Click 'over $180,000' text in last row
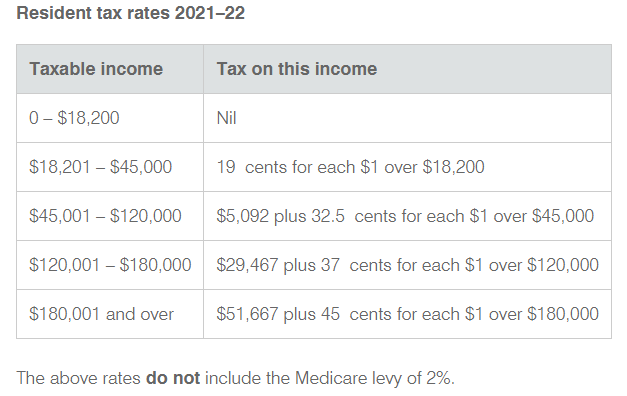627x396 pixels. pos(543,314)
